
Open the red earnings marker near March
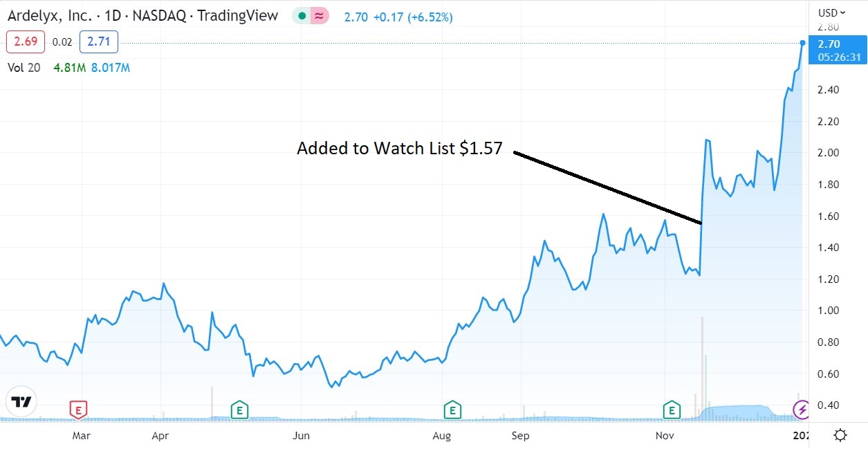78,409
